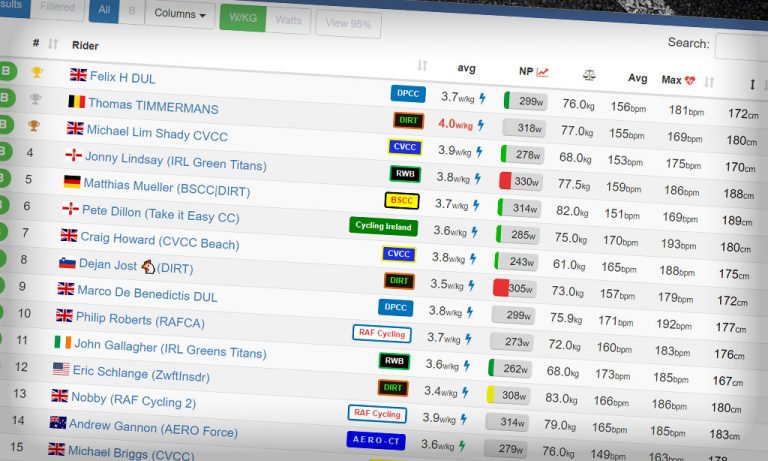768x461 pixels.
Task: Switch power display to Watts
Action: [x=287, y=19]
